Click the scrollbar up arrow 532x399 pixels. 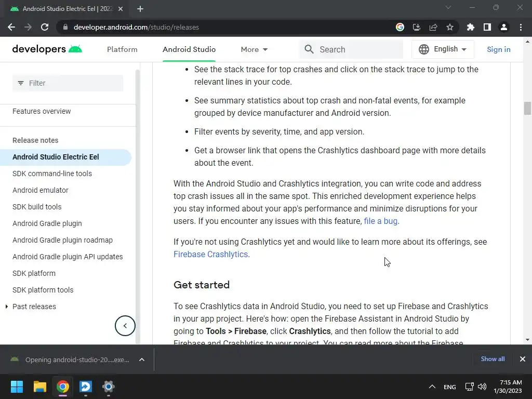click(527, 42)
